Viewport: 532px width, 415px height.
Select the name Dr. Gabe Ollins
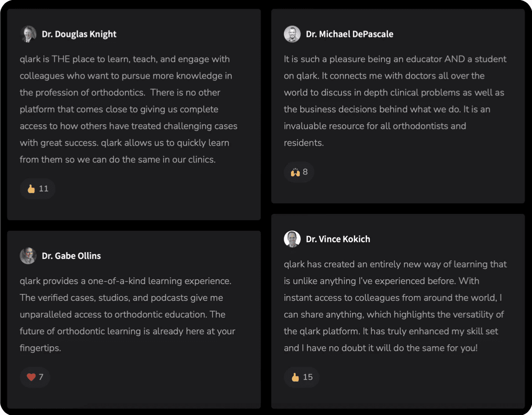71,256
